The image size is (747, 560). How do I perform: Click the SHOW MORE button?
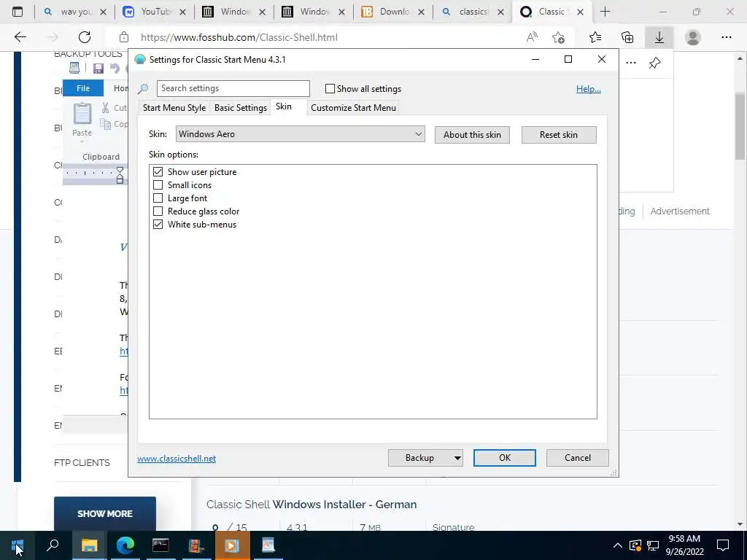click(105, 514)
